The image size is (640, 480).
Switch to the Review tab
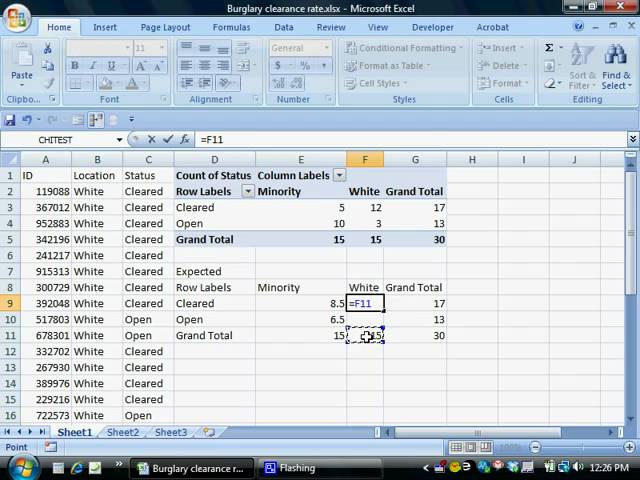click(331, 27)
